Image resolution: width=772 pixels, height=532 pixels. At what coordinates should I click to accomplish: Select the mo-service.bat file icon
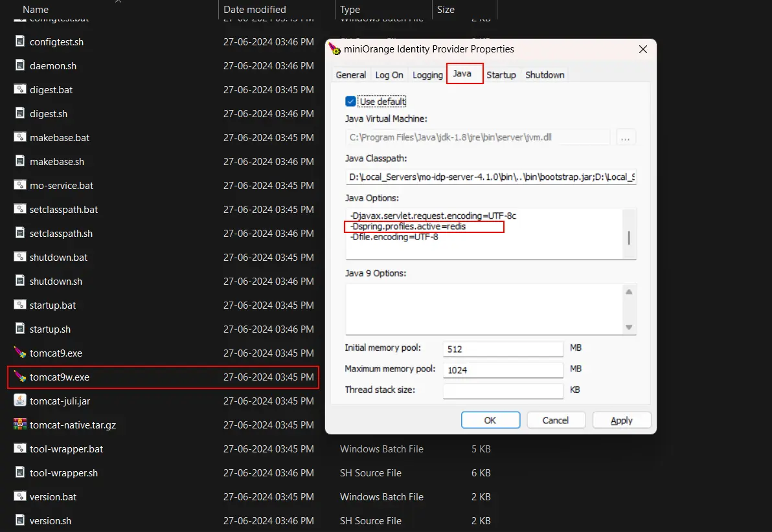19,185
